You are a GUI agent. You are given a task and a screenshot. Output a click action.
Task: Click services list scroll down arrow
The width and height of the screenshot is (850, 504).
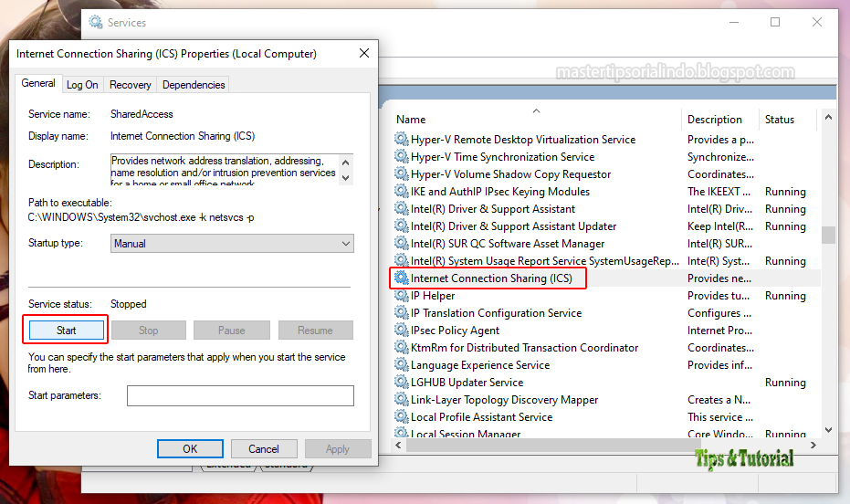[828, 430]
